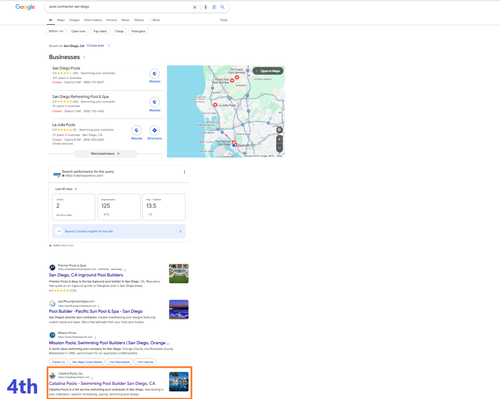
Task: Click the Impressions metric card showing 125
Action: [119, 207]
